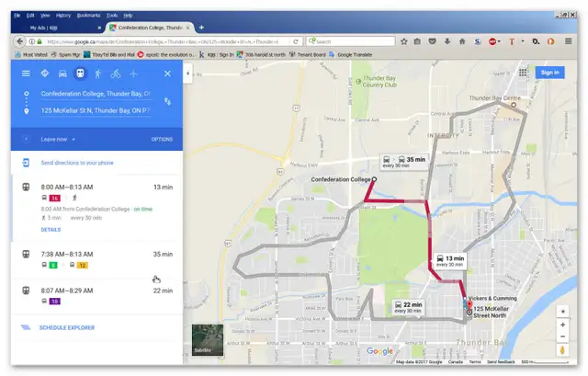Open the Google apps grid
The image size is (588, 376).
click(523, 73)
